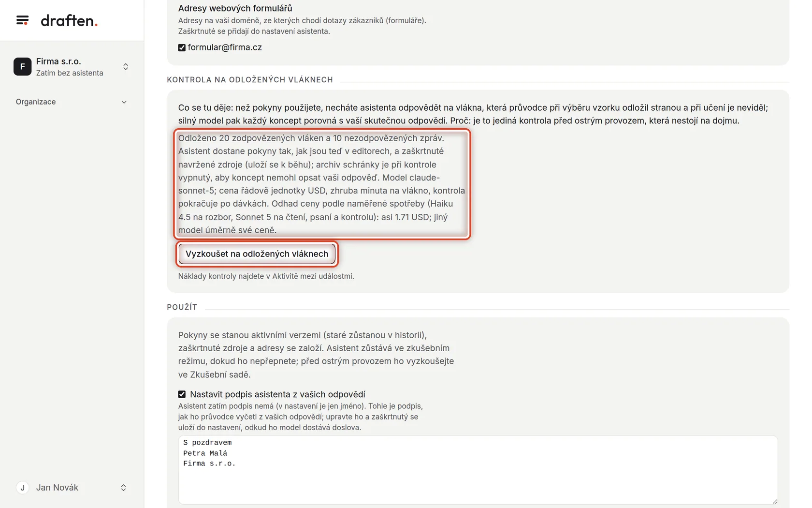Click the Nastavit podpis asistenta label text
Screen dimensions: 812x508
point(277,394)
